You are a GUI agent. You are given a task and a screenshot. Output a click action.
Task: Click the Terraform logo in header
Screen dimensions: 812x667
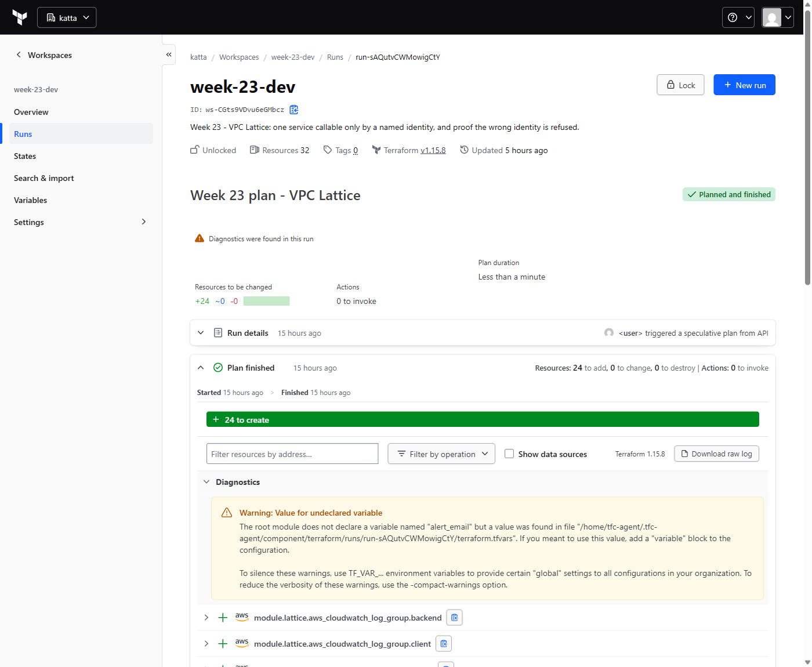(x=20, y=17)
